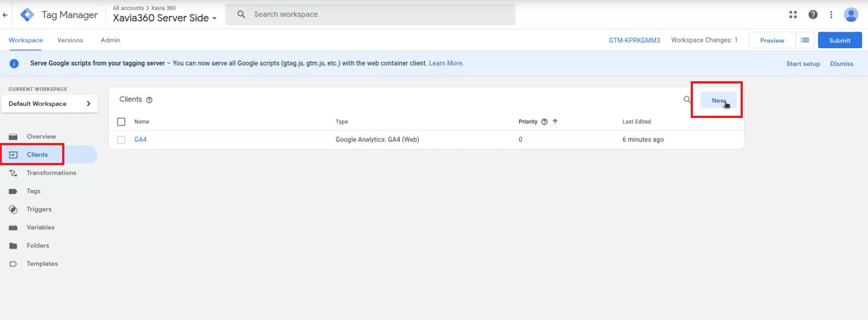Viewport: 868px width, 320px height.
Task: Select Clients in the sidebar
Action: coord(49,155)
